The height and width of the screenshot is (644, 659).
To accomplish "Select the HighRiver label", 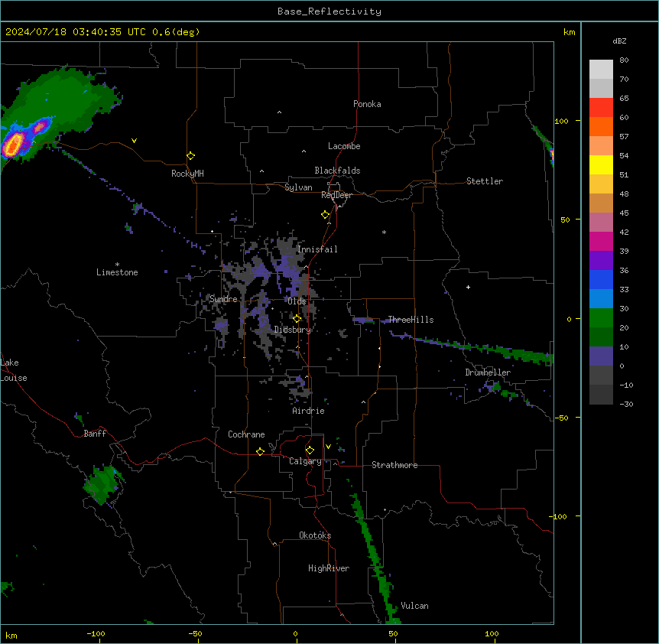I will click(329, 568).
